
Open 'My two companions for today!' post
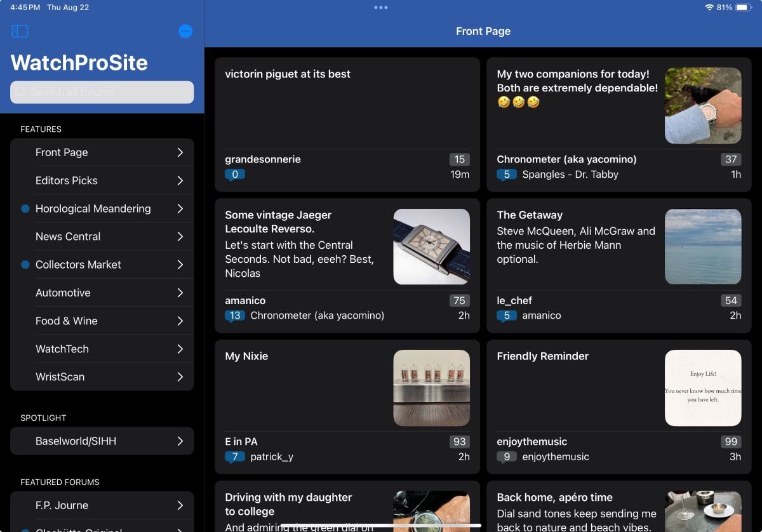(x=619, y=124)
